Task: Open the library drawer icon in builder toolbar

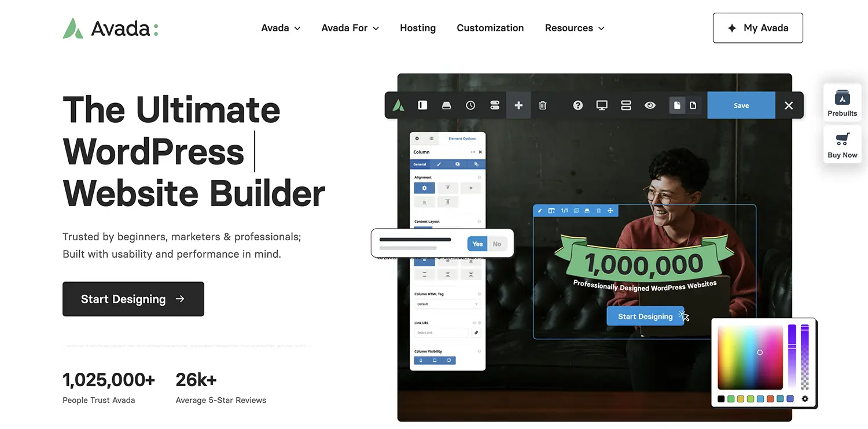Action: (446, 105)
